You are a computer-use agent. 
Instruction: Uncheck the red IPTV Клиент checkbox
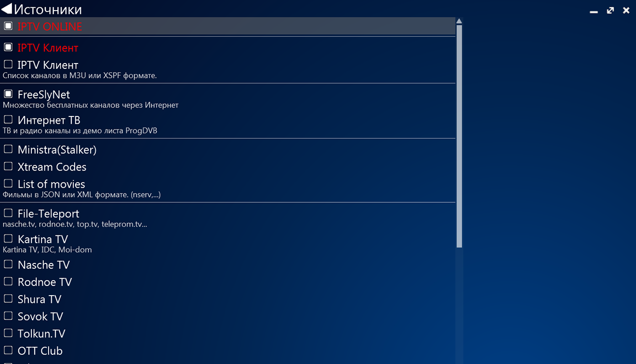coord(8,47)
